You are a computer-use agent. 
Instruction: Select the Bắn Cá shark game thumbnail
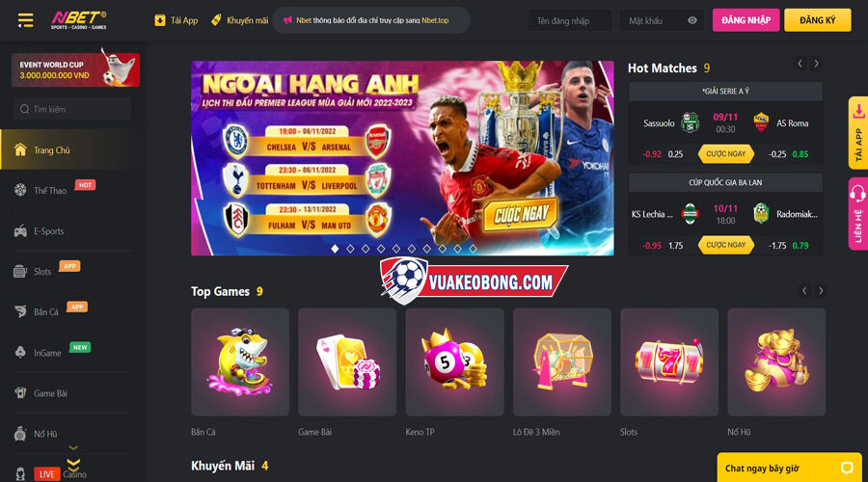click(x=240, y=361)
